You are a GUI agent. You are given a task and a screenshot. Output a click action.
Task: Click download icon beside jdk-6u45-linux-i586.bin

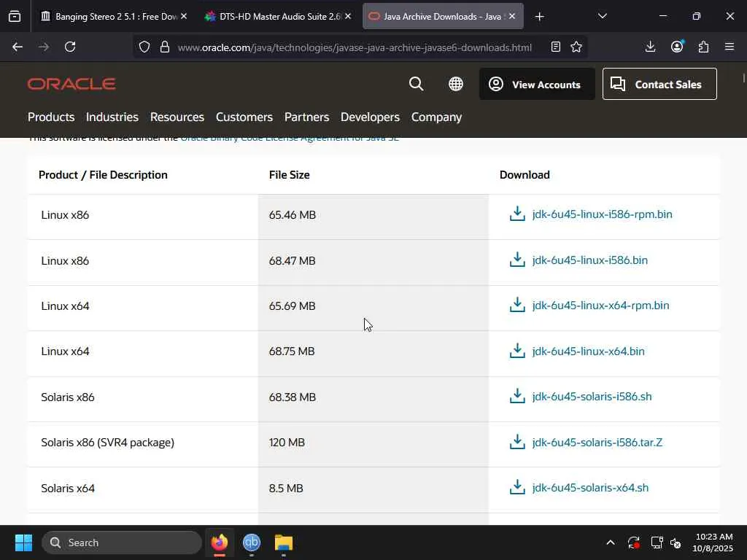pos(517,260)
